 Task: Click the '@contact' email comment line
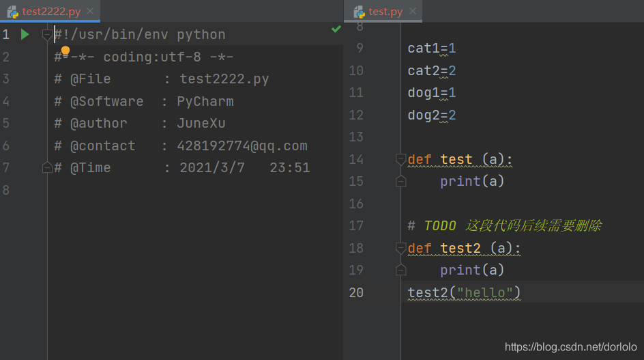pyautogui.click(x=181, y=146)
